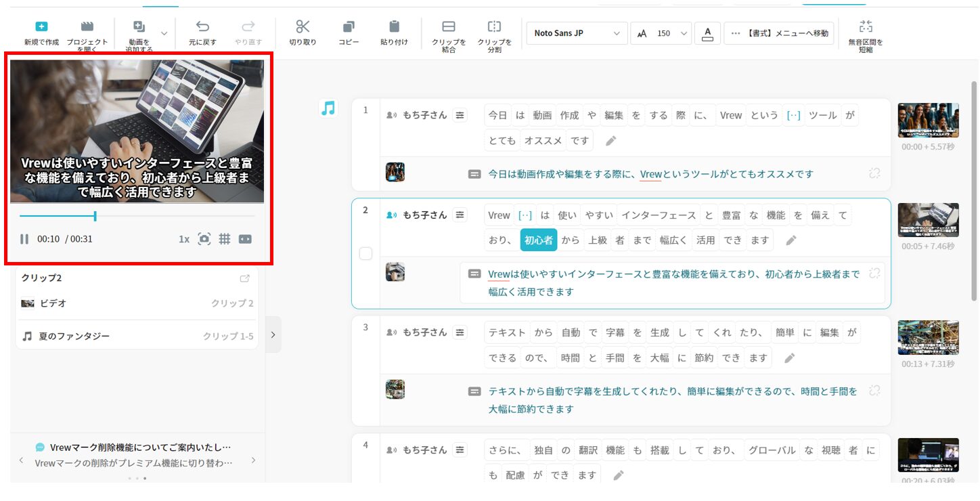980x501 pixels.
Task: Open scene thumbnail at 00:05 + 7.46秒
Action: pos(928,220)
